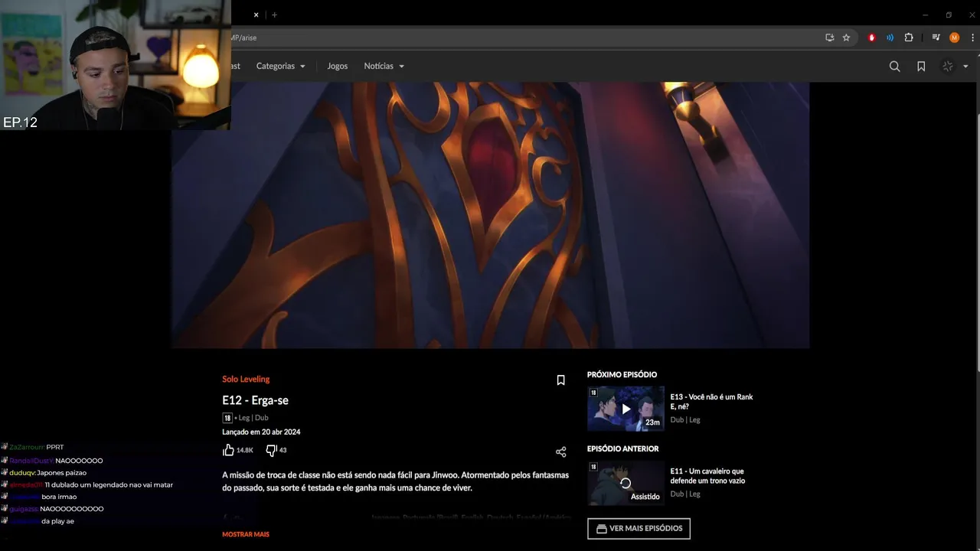
Task: Open the site search magnifier
Action: 894,67
